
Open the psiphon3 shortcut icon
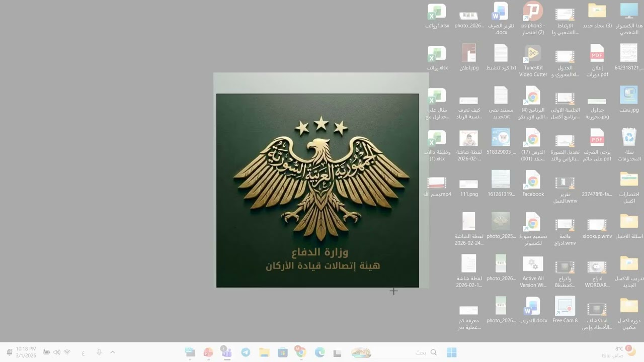click(x=533, y=19)
